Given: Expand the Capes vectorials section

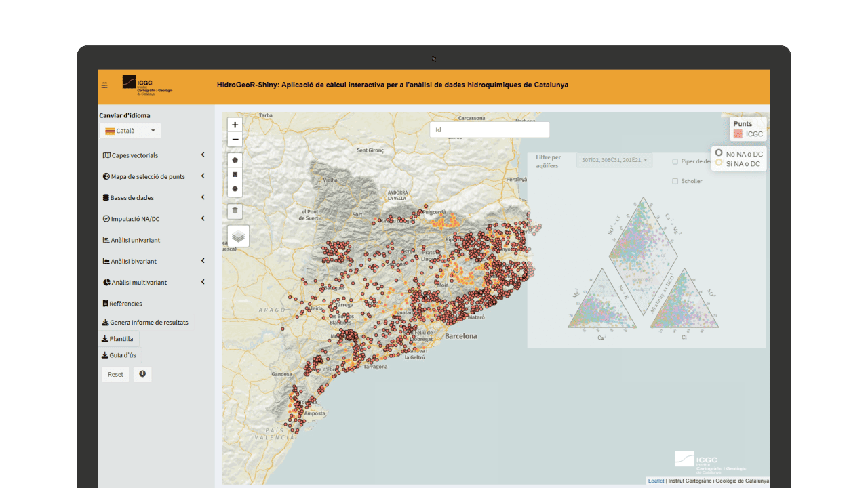Looking at the screenshot, I should coord(154,155).
